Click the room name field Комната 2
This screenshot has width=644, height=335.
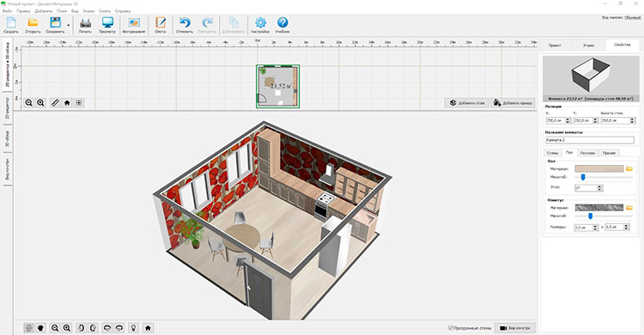coord(589,140)
